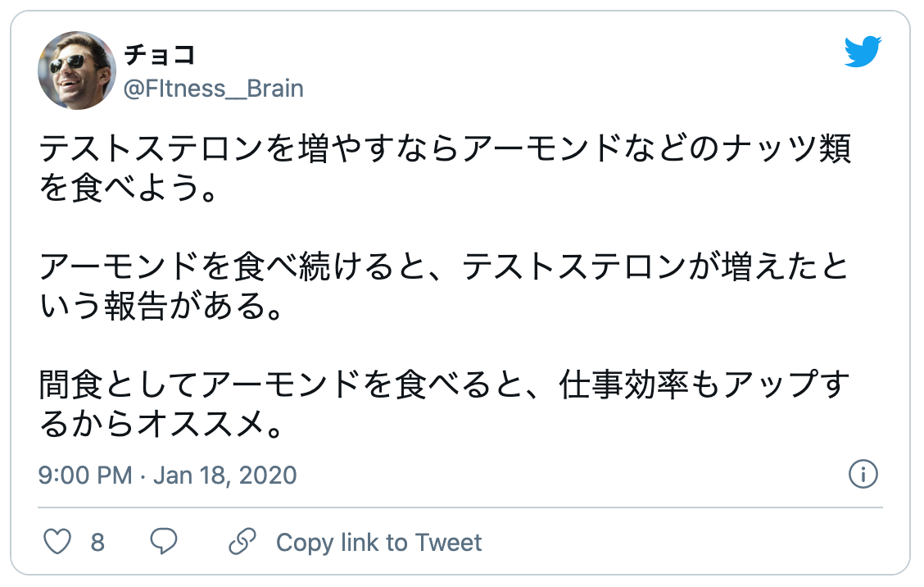Viewport: 924px width, 587px height.
Task: Click the blue Twitter bird logo
Action: (x=863, y=52)
